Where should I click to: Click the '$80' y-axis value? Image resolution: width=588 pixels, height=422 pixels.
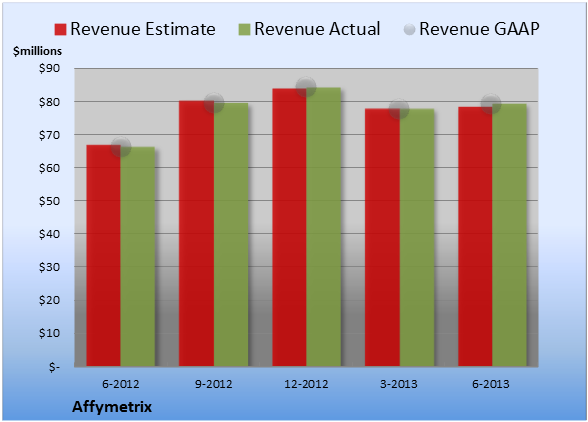(x=49, y=102)
